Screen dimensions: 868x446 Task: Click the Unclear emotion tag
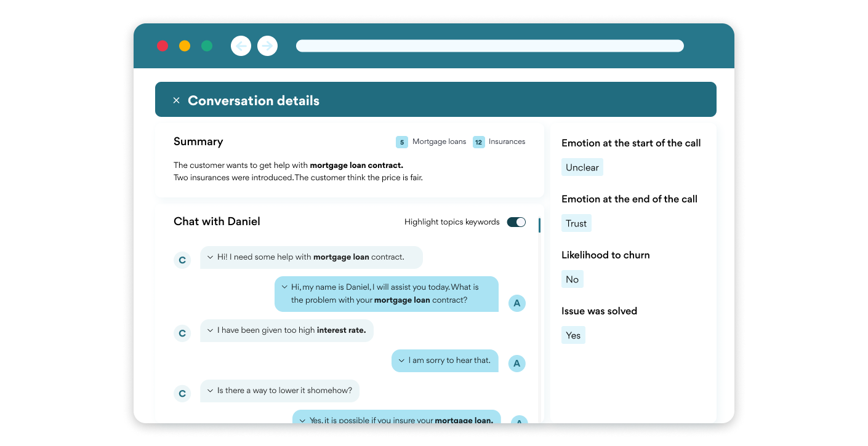click(x=582, y=167)
